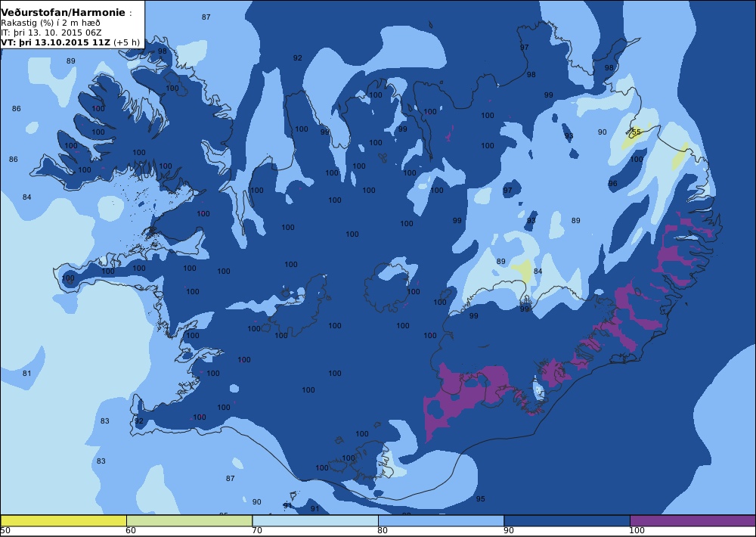Image resolution: width=756 pixels, height=537 pixels.
Task: Click the legend tick label '70'
Action: coord(256,531)
